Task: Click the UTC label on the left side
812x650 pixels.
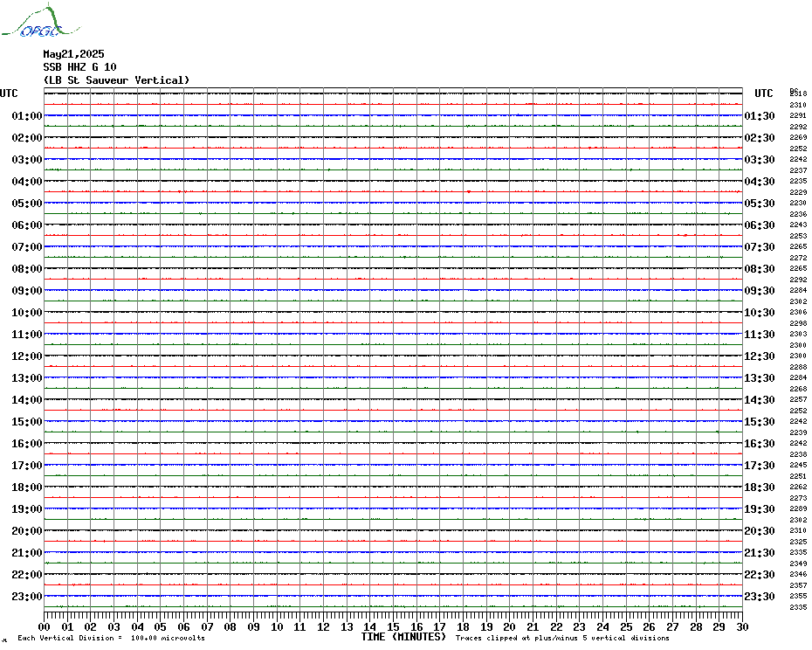Action: coord(9,93)
